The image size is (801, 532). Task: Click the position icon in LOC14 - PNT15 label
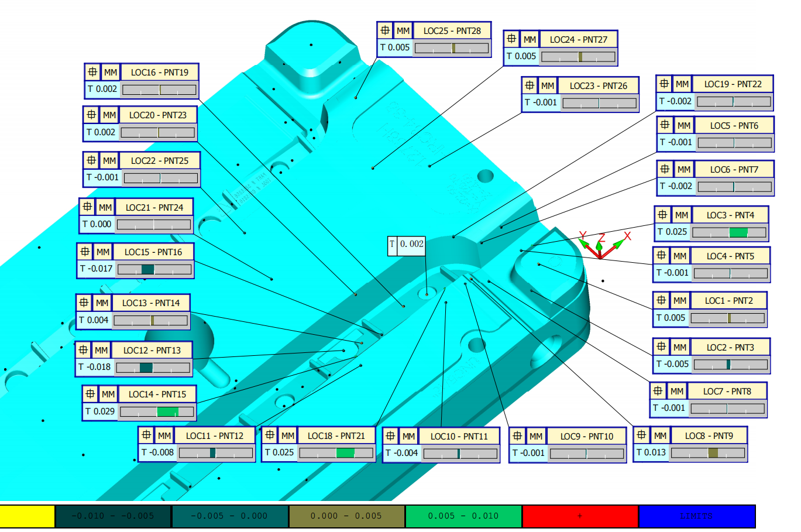(90, 394)
